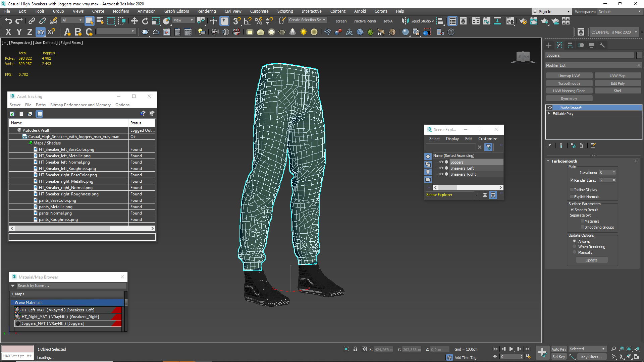Open the Hierarchy panel tab icon
The image size is (644, 362).
(570, 45)
